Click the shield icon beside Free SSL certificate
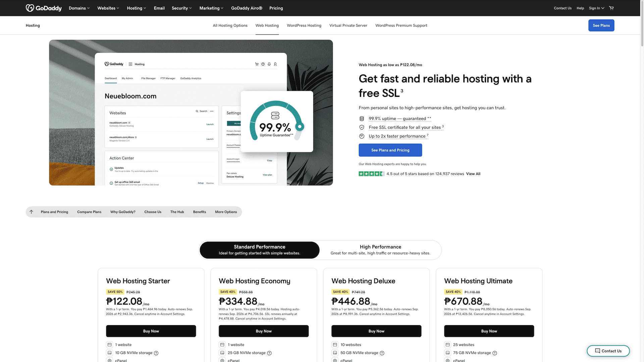 [x=362, y=127]
